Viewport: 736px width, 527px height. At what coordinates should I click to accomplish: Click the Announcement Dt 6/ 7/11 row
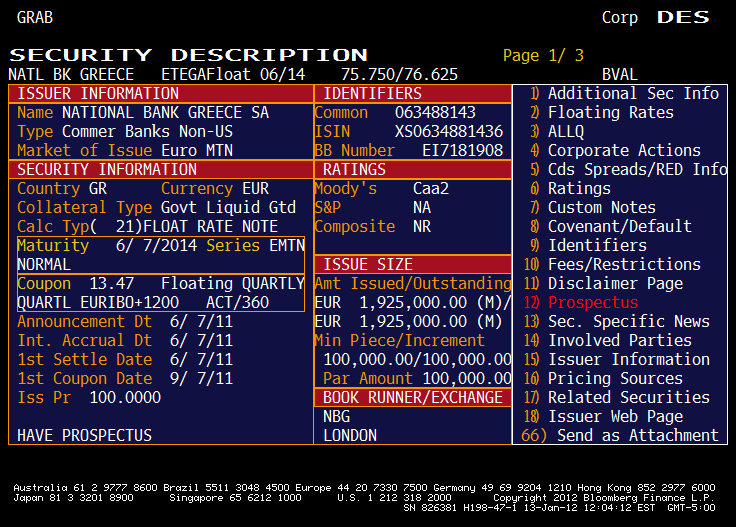pos(125,321)
